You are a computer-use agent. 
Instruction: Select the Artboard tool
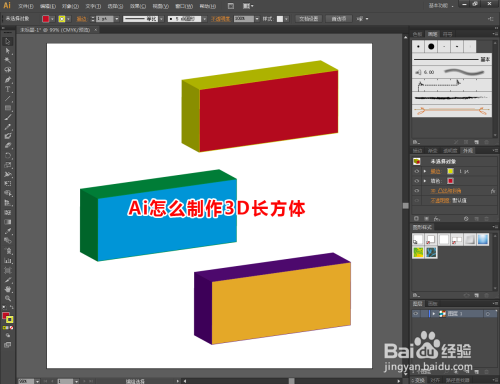tap(8, 270)
